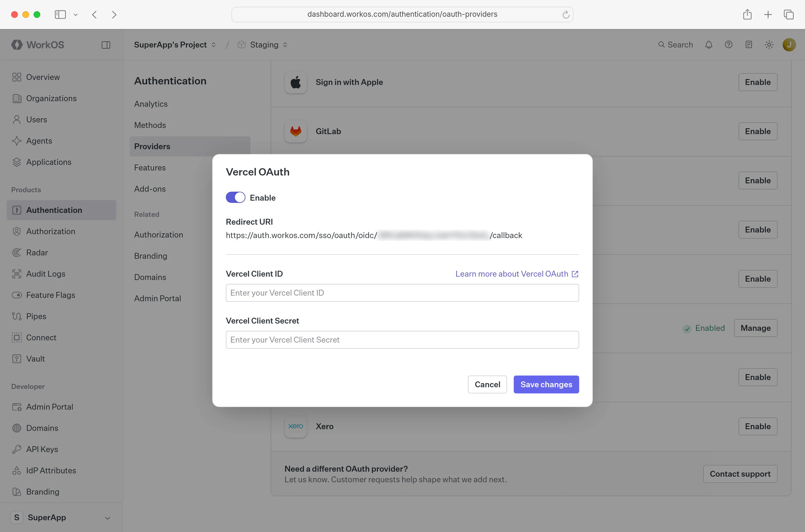Click Save changes button
This screenshot has height=532, width=805.
click(x=546, y=384)
